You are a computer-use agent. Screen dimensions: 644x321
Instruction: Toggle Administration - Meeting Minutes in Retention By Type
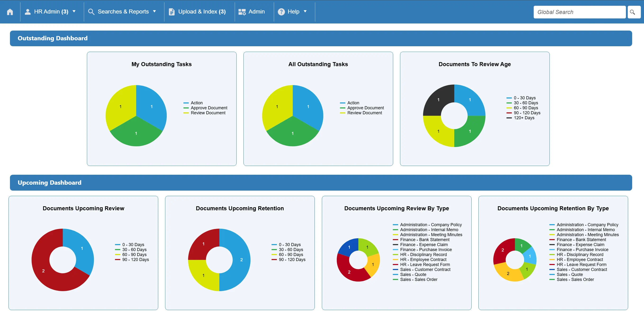pyautogui.click(x=584, y=235)
